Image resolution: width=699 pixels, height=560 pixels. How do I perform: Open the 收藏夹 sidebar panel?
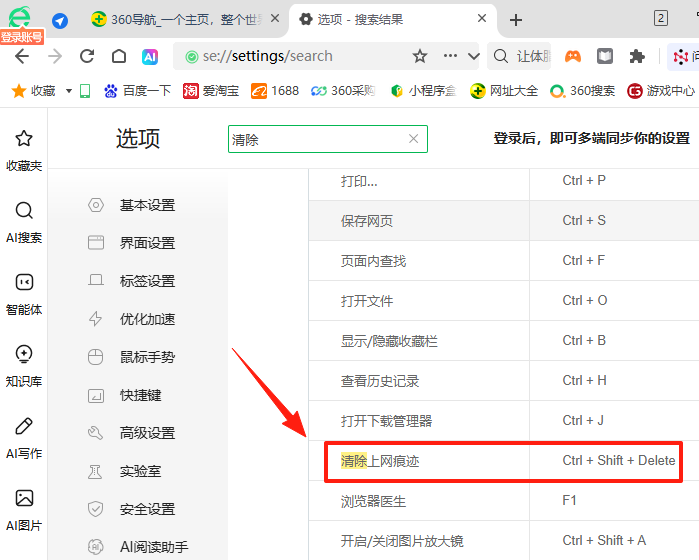24,151
